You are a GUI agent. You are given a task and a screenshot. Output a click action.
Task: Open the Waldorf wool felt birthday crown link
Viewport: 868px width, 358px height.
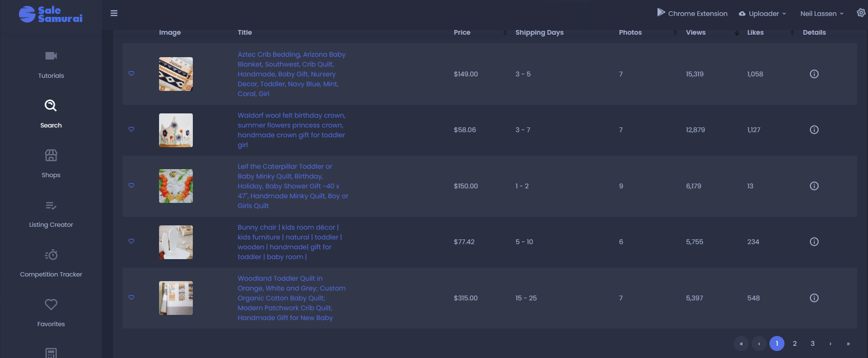(291, 130)
